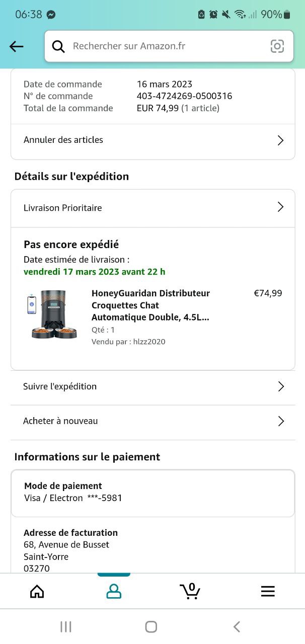Screen dimensions: 305x644
Task: Select Annuler des articles option
Action: [x=63, y=140]
